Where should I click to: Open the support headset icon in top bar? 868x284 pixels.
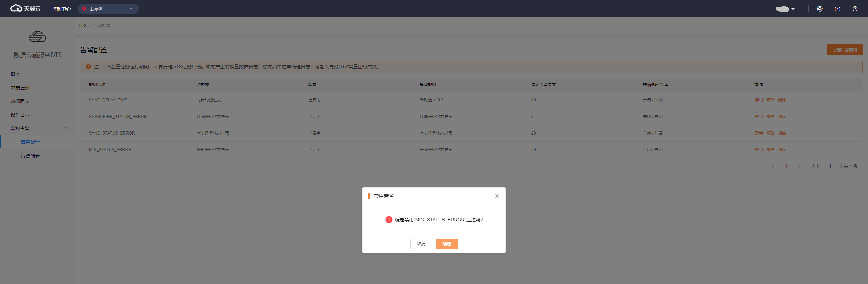coord(820,9)
